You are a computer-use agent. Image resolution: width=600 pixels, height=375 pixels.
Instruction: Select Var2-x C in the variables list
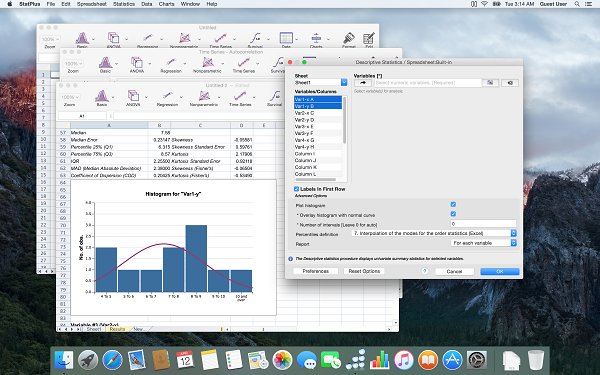(318, 113)
